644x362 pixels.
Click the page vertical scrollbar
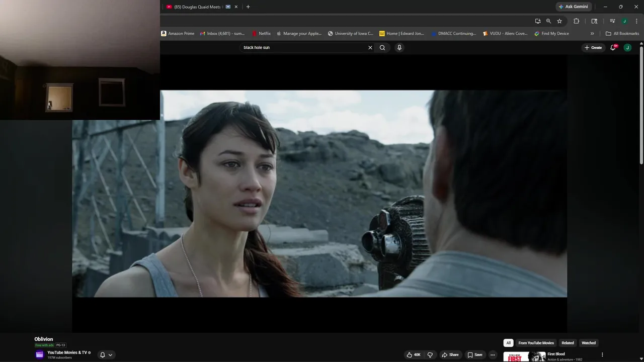point(641,106)
